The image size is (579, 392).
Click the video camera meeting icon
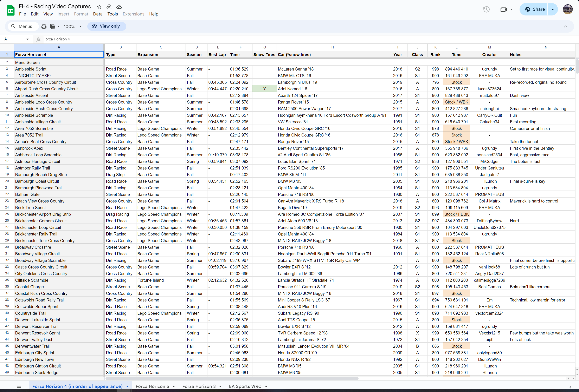coord(503,9)
